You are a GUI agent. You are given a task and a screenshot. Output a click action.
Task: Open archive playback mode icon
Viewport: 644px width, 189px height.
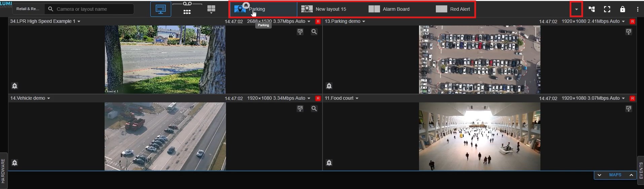(x=187, y=9)
